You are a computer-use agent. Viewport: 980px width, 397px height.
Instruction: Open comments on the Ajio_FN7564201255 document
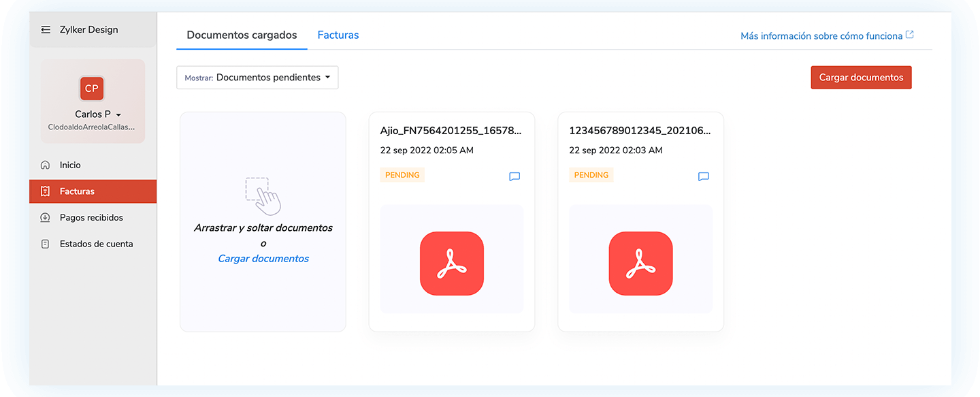(514, 176)
